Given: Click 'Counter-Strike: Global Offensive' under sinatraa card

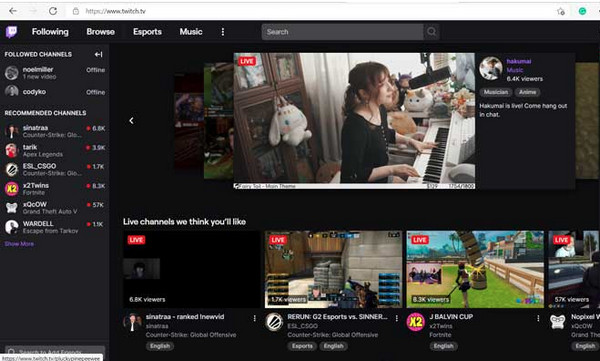Looking at the screenshot, I should (191, 335).
